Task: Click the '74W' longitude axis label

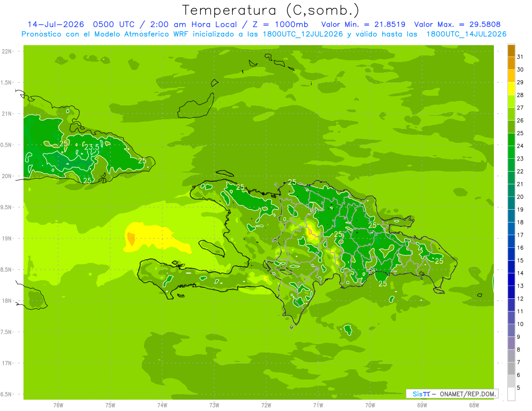Action: (x=162, y=405)
